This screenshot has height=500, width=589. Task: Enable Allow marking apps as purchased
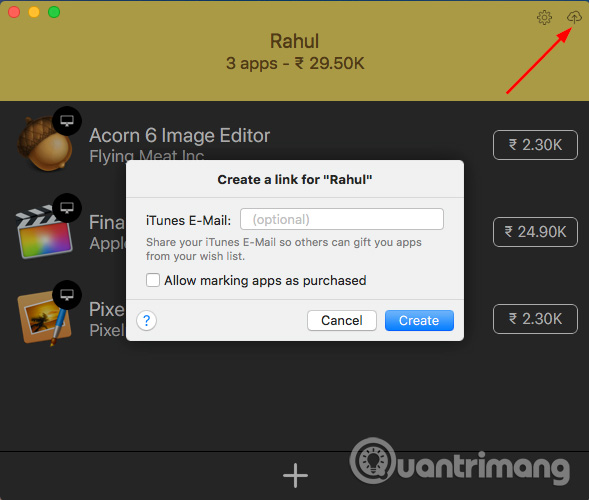153,280
